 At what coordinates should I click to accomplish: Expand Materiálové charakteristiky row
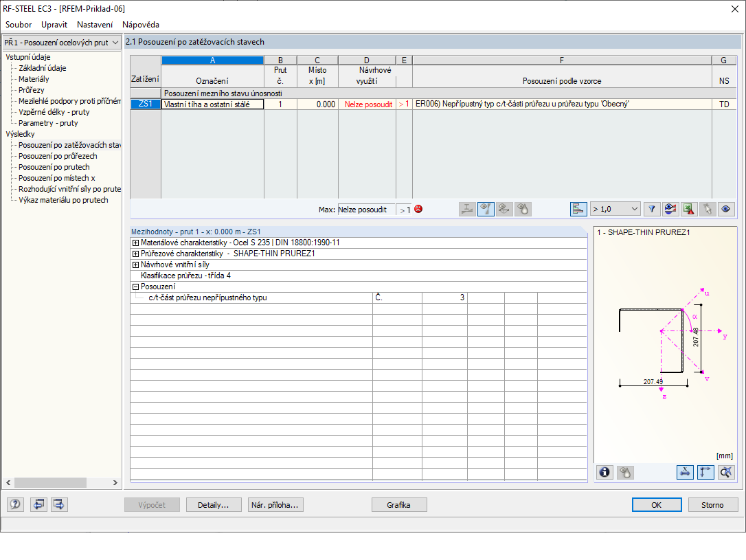pos(135,243)
